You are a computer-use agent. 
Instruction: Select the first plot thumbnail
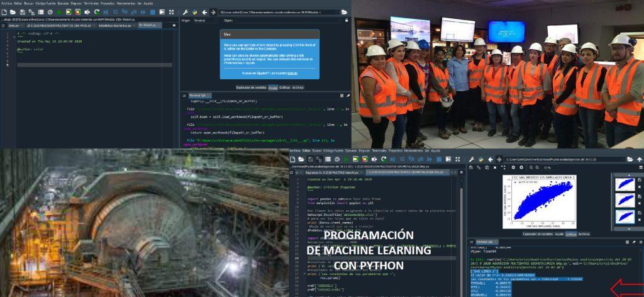click(625, 184)
